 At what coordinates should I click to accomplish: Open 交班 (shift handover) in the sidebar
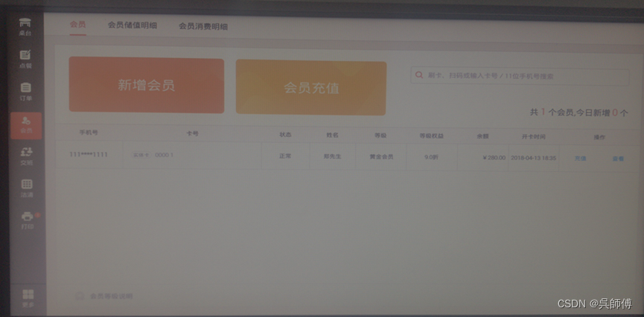click(26, 156)
